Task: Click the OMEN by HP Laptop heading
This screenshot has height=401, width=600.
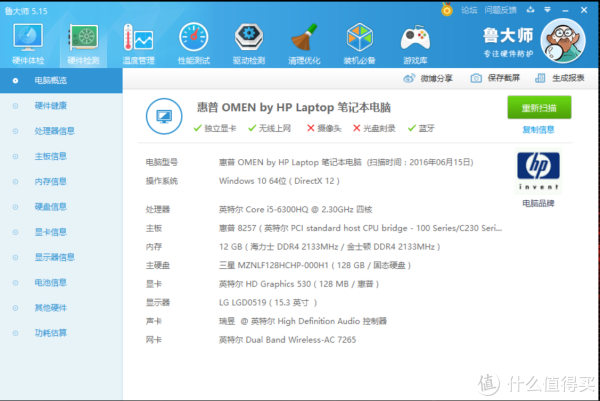Action: tap(294, 108)
